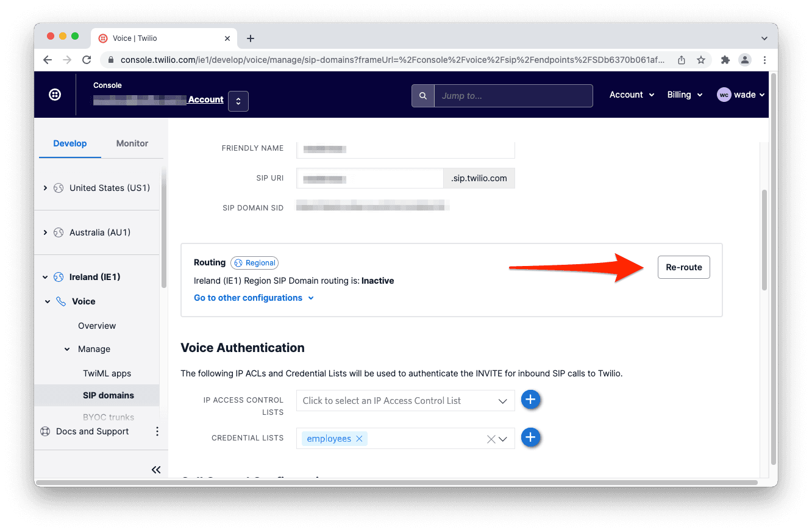Remove the employees credential tag

[x=359, y=439]
